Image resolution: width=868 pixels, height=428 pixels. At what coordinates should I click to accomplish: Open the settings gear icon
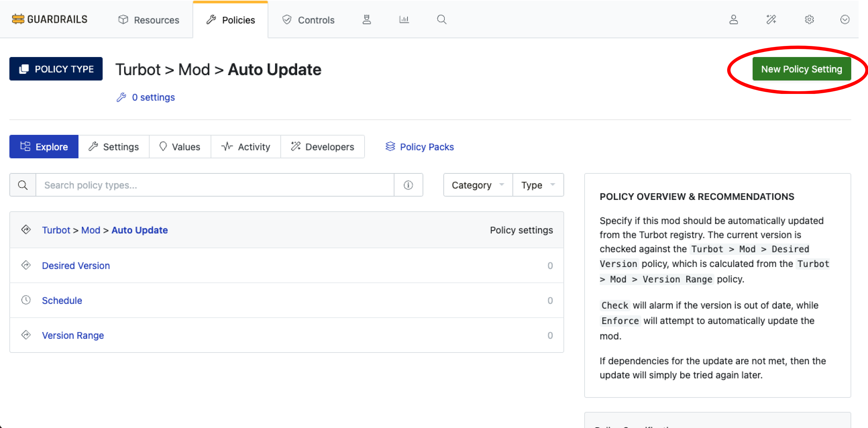(x=809, y=19)
